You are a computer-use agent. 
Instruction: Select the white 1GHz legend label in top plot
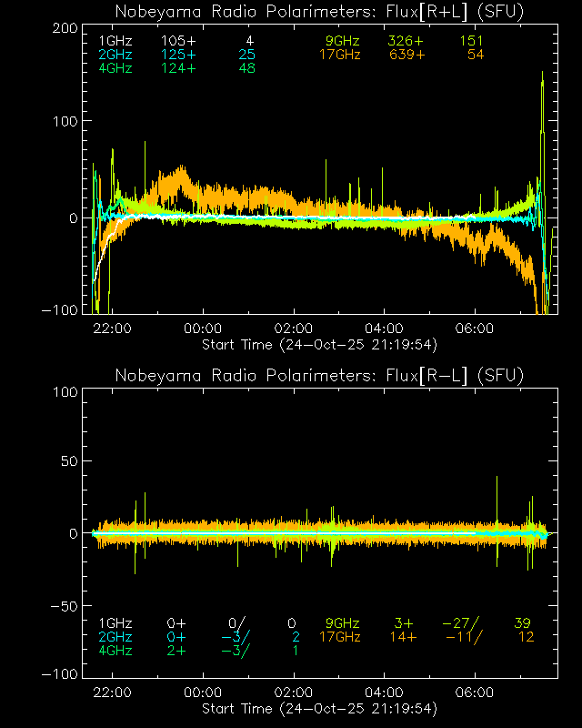[115, 41]
